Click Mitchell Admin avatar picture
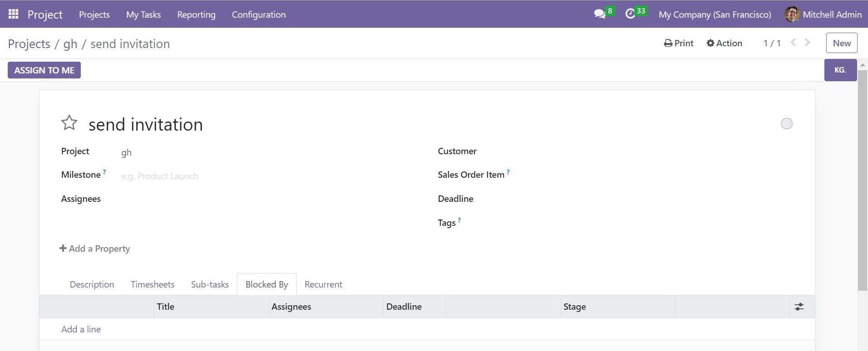The width and height of the screenshot is (868, 351). 792,15
